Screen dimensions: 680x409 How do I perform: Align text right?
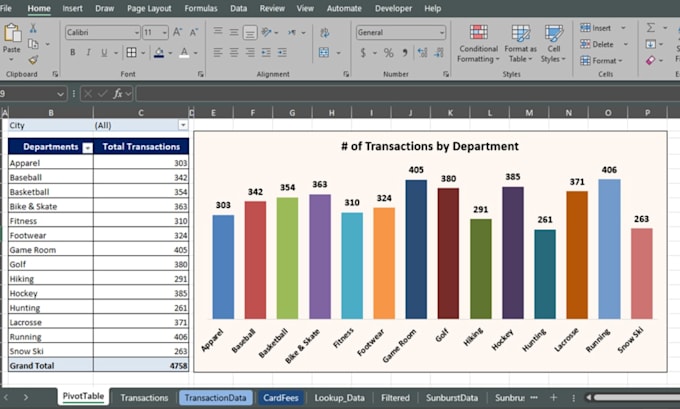(x=250, y=52)
